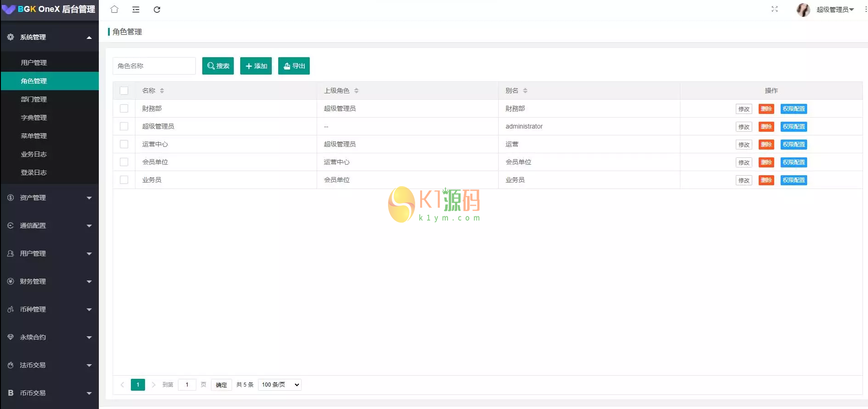
Task: Expand the 币币交易 menu arrow
Action: pyautogui.click(x=89, y=393)
